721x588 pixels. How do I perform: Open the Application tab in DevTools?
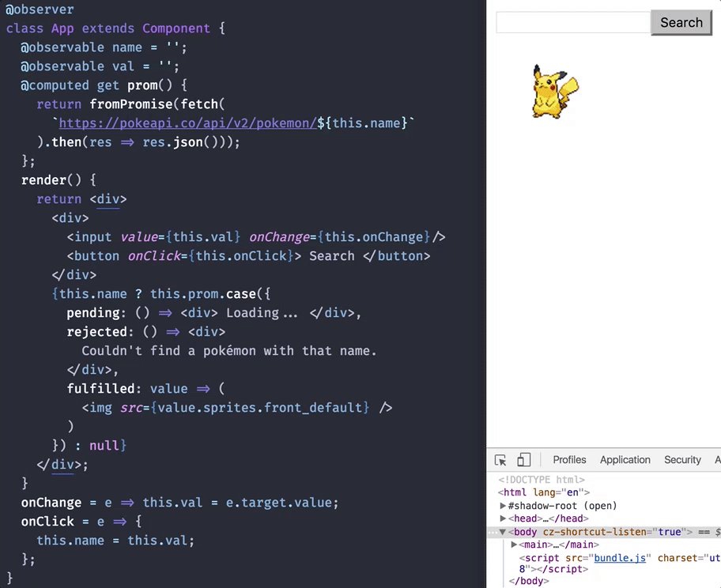point(625,460)
